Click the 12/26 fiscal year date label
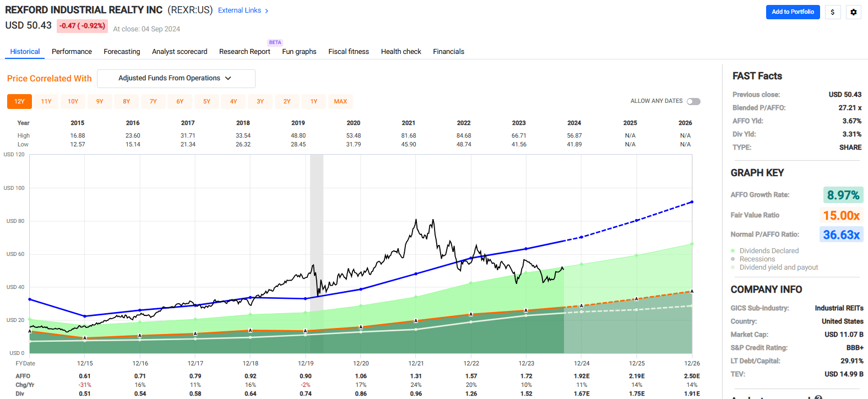868x399 pixels. pos(692,363)
